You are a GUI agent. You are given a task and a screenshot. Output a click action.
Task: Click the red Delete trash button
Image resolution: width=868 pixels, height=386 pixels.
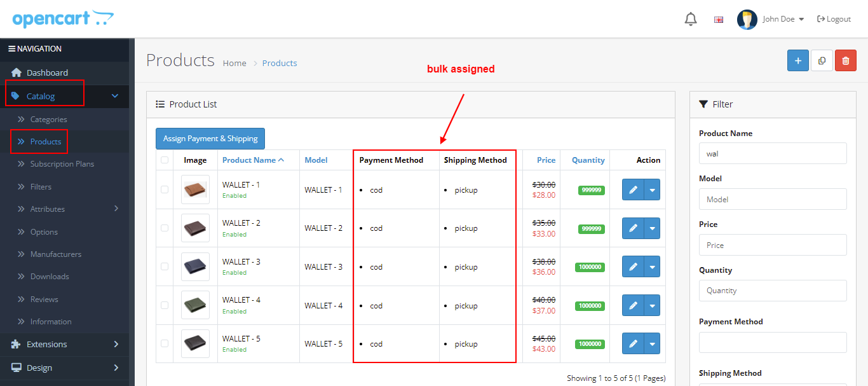point(846,60)
